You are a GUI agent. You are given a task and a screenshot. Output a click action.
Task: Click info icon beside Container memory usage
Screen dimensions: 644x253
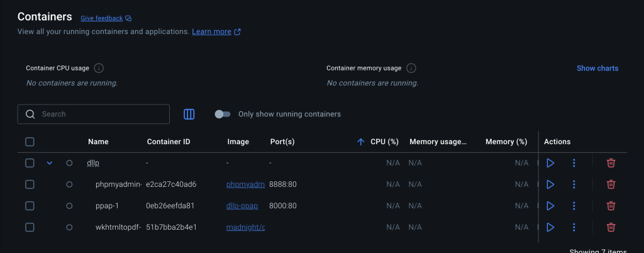411,68
